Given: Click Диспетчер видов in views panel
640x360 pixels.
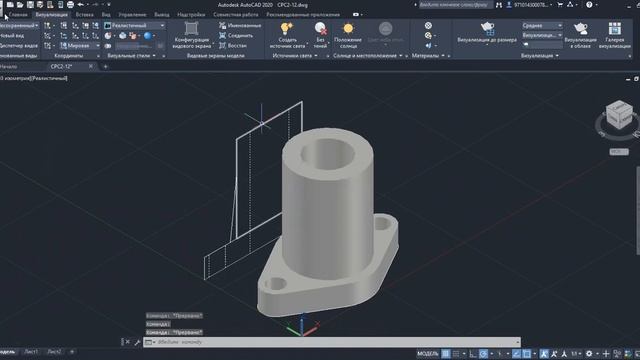Looking at the screenshot, I should tap(19, 46).
